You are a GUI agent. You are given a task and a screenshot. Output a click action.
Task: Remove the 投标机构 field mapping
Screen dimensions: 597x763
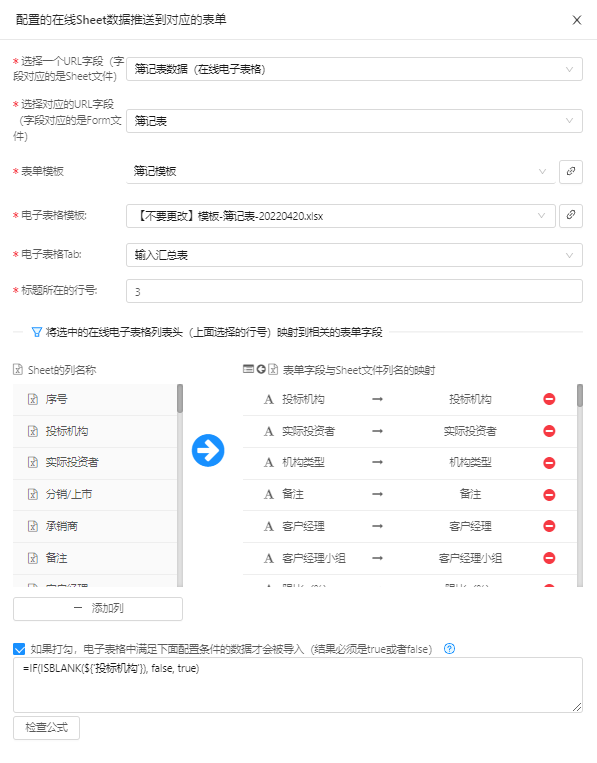pos(549,399)
